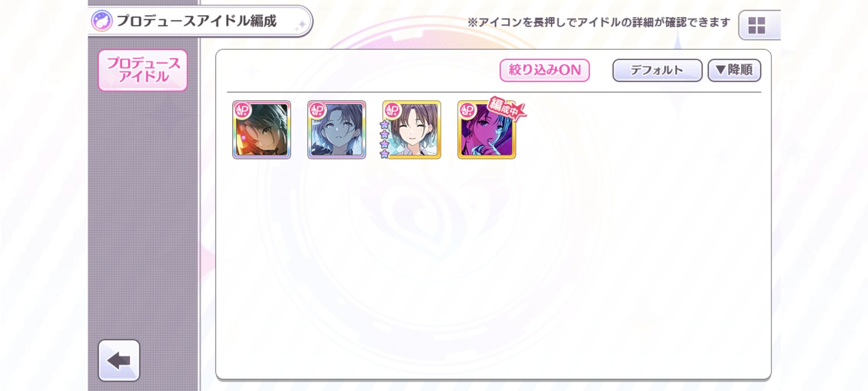This screenshot has width=868, height=391.
Task: Open the デフォルト sort dropdown
Action: click(x=657, y=70)
